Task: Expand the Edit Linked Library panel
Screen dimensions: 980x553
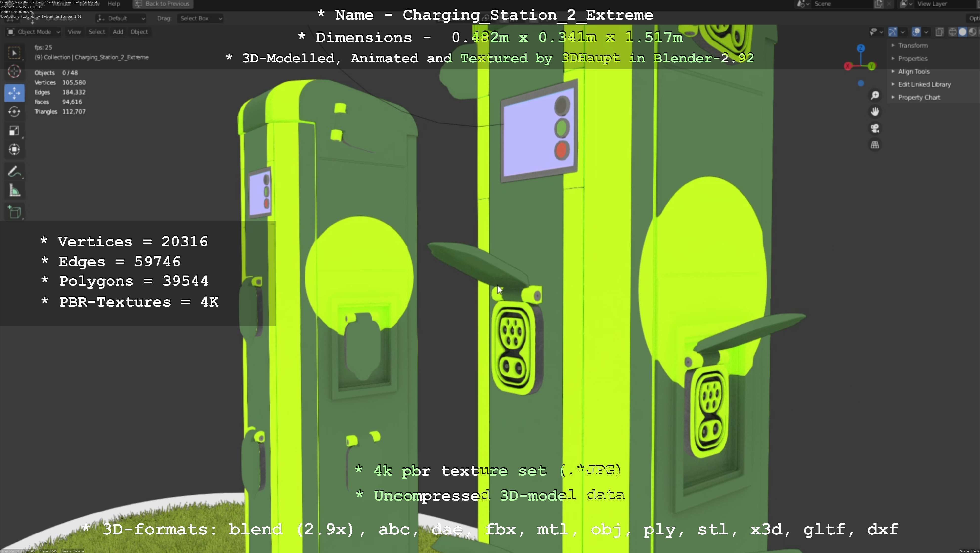Action: (x=924, y=84)
